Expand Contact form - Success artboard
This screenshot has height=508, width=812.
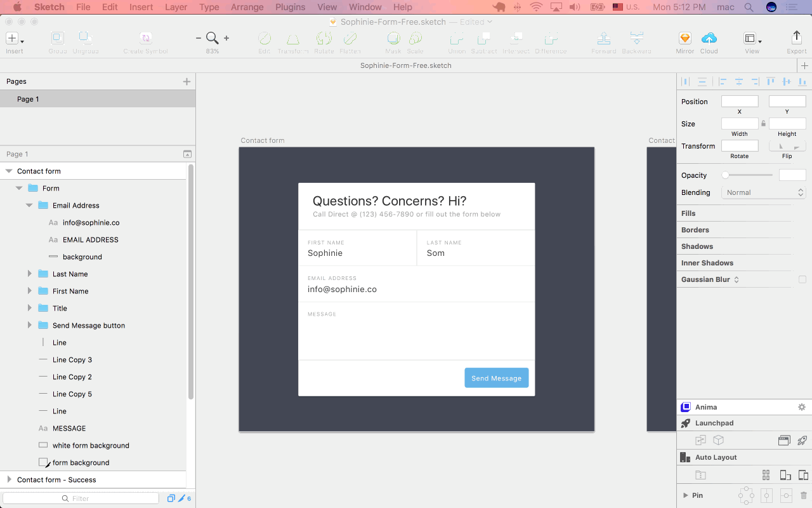pyautogui.click(x=9, y=479)
